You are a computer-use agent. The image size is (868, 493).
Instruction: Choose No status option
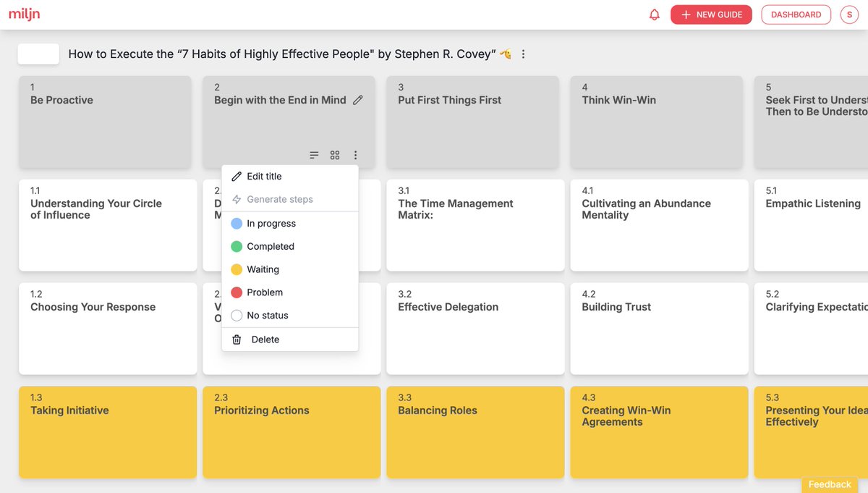290,316
